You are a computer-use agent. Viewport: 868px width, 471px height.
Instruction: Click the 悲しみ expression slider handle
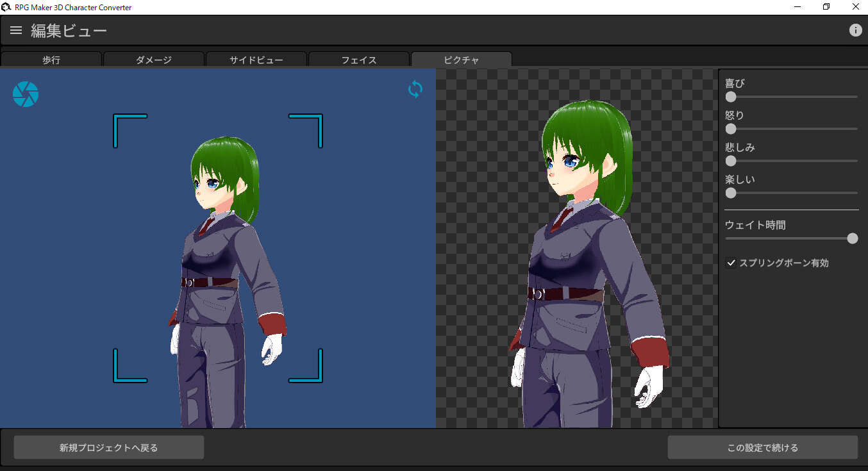[x=731, y=161]
